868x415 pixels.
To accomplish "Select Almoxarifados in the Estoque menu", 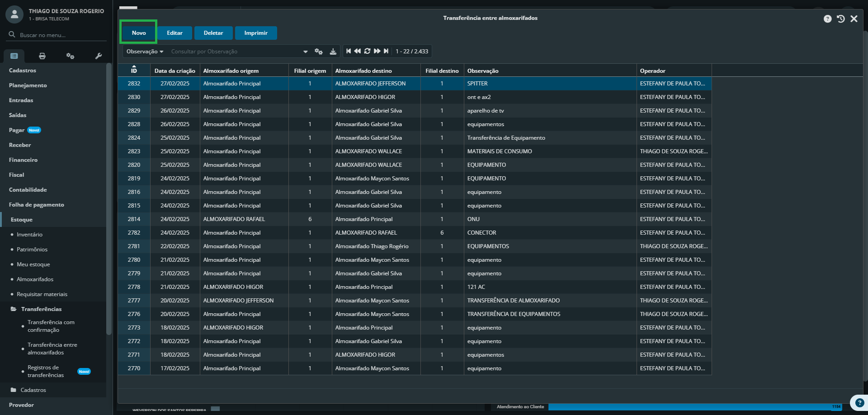I will (35, 279).
